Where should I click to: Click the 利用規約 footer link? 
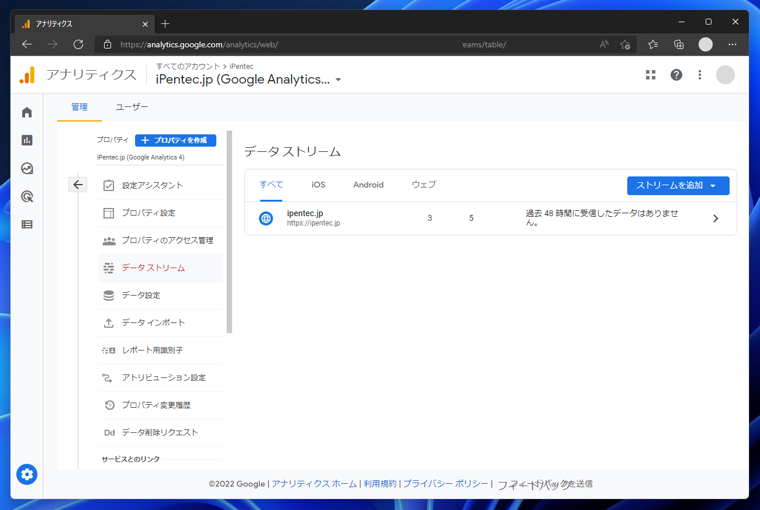pos(380,484)
